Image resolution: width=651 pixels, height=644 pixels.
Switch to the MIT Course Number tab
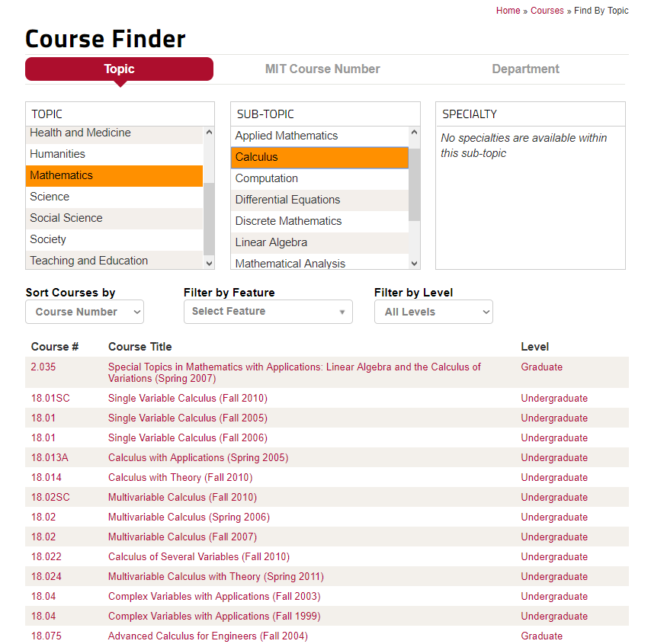(322, 69)
